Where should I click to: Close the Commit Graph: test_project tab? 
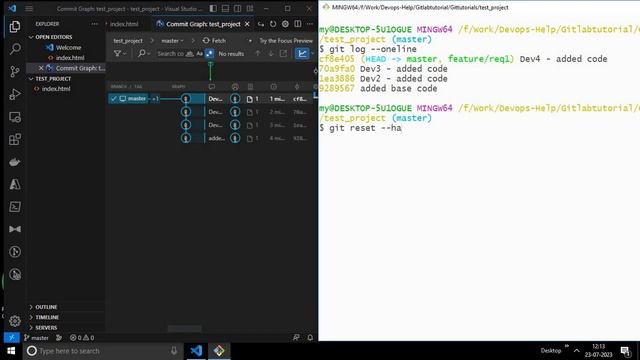pyautogui.click(x=247, y=24)
